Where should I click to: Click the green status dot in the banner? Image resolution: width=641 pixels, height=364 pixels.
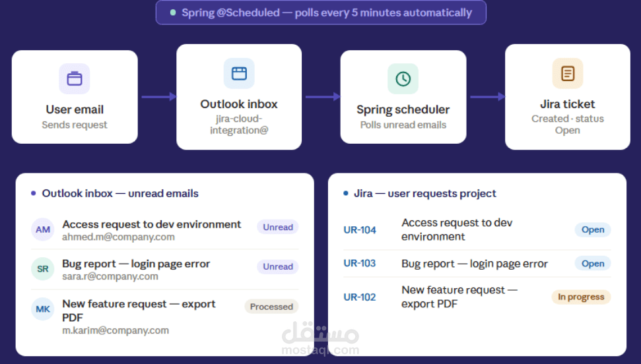pos(173,13)
